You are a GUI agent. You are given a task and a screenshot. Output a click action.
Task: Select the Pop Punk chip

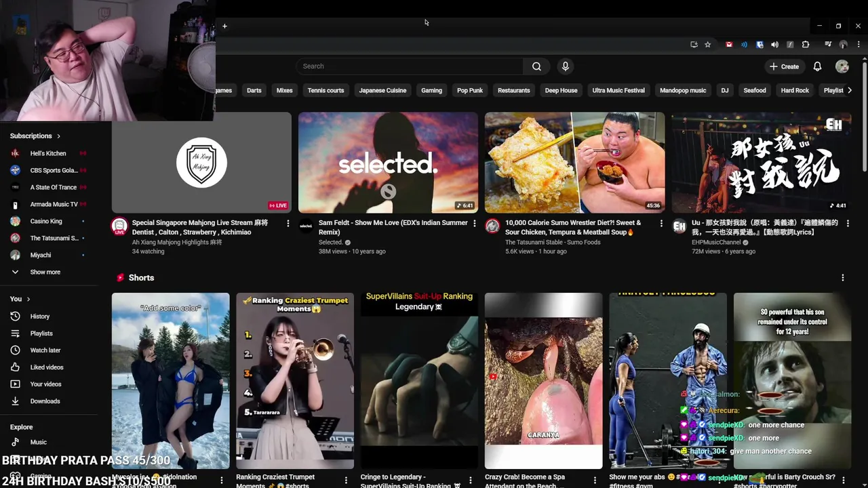(470, 90)
